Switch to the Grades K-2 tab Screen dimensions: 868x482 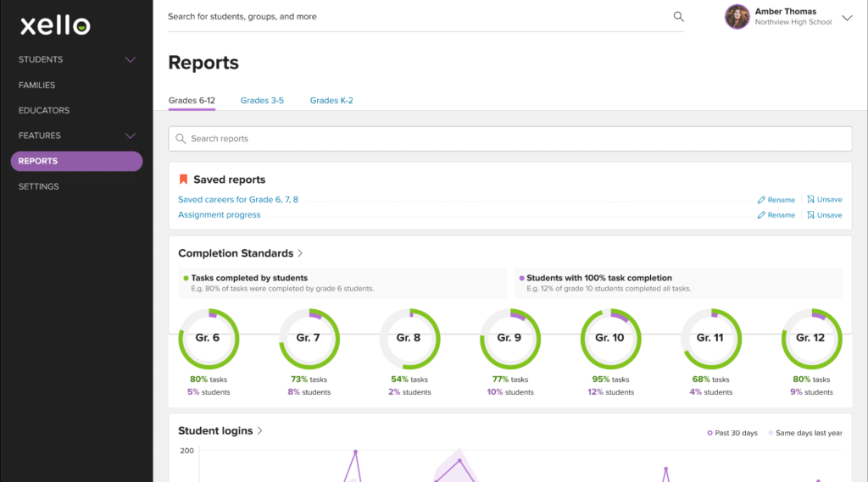pyautogui.click(x=331, y=101)
